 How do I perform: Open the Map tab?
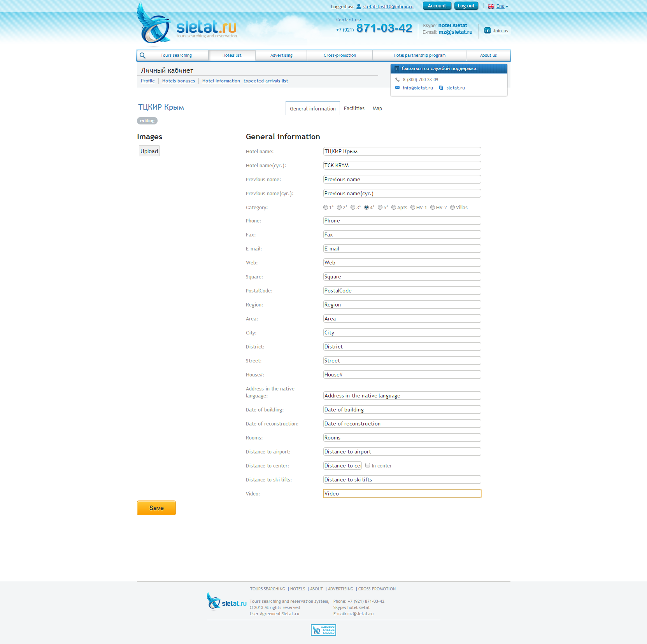377,108
